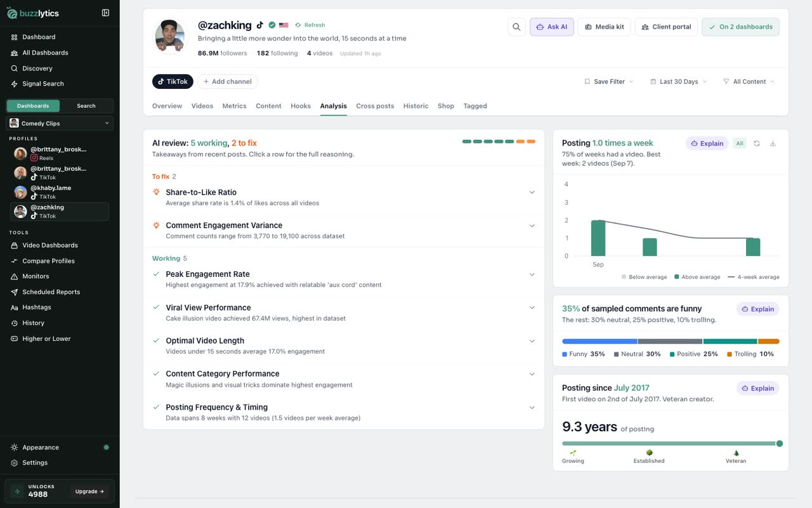
Task: Download the posting frequency chart
Action: tap(773, 144)
